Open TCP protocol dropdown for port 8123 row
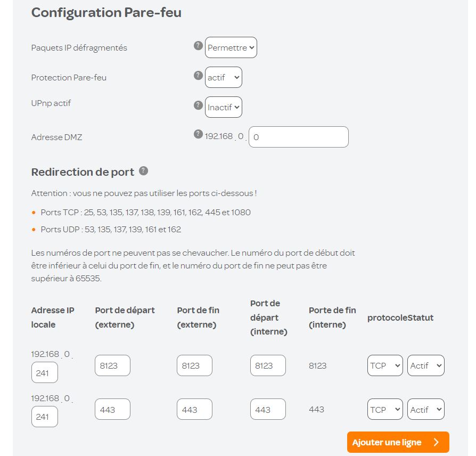 pyautogui.click(x=385, y=365)
